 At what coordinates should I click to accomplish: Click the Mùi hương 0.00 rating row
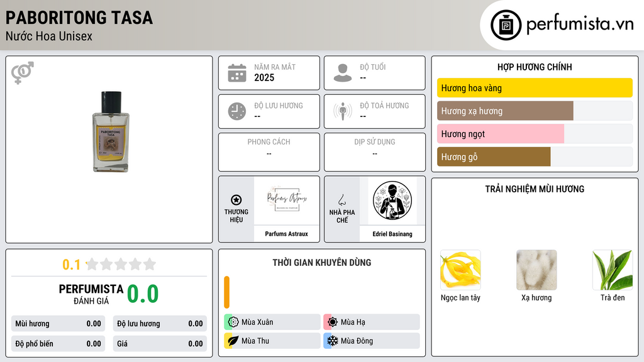(58, 324)
